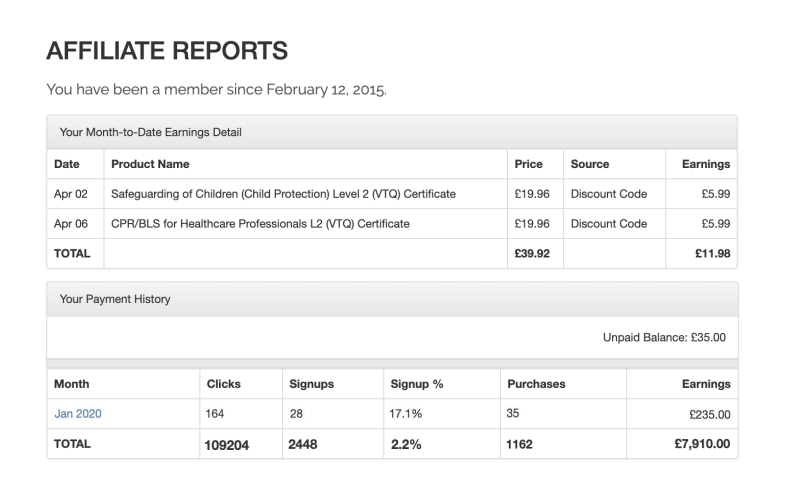Viewport: 793px width, 504px height.
Task: Click the 109204 total clicks value
Action: pos(227,445)
